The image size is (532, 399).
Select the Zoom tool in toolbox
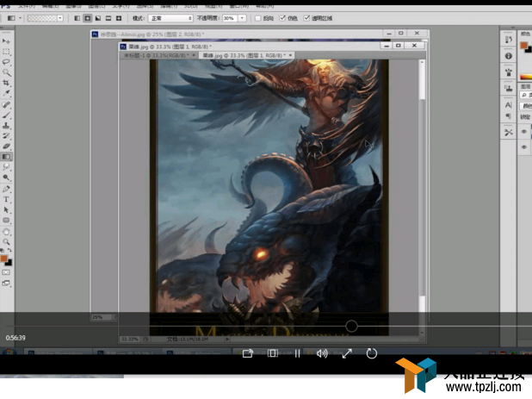click(x=6, y=242)
